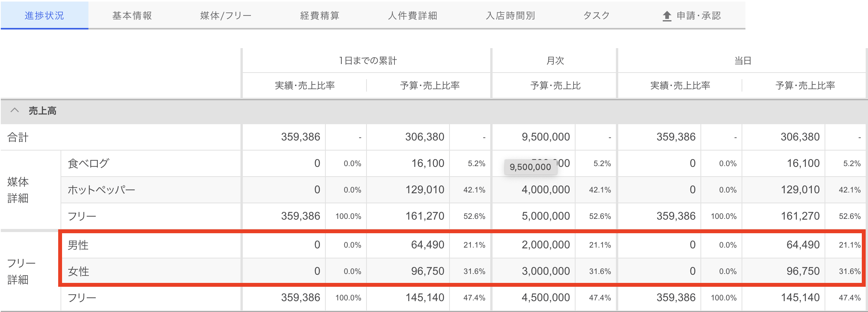868x312 pixels.
Task: Open the 基本情報 tab
Action: (x=132, y=16)
